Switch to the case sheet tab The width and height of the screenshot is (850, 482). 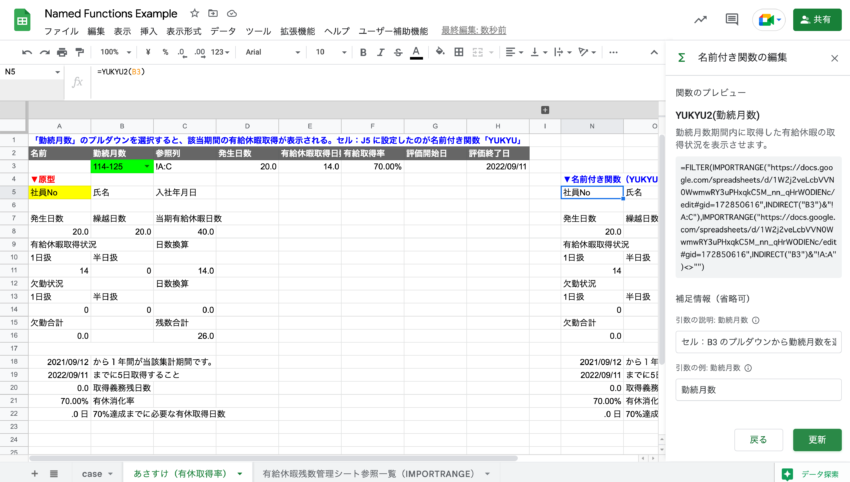(92, 473)
